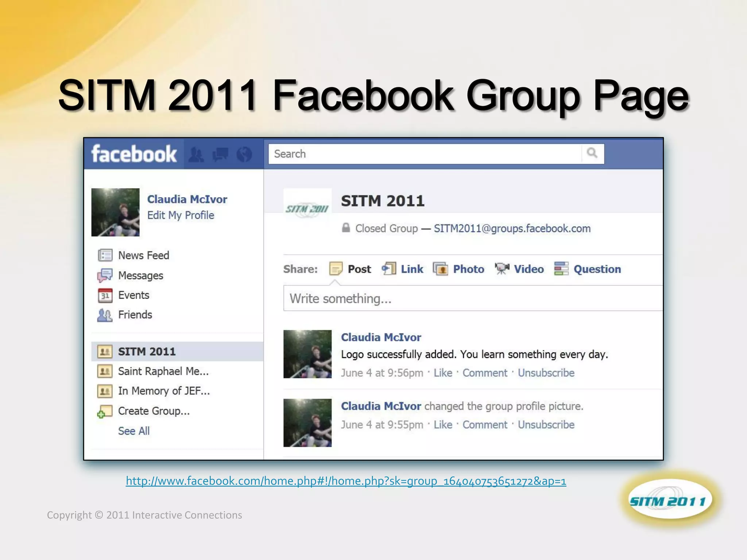Screen dimensions: 747x560
Task: Like the group profile picture change
Action: pyautogui.click(x=443, y=425)
